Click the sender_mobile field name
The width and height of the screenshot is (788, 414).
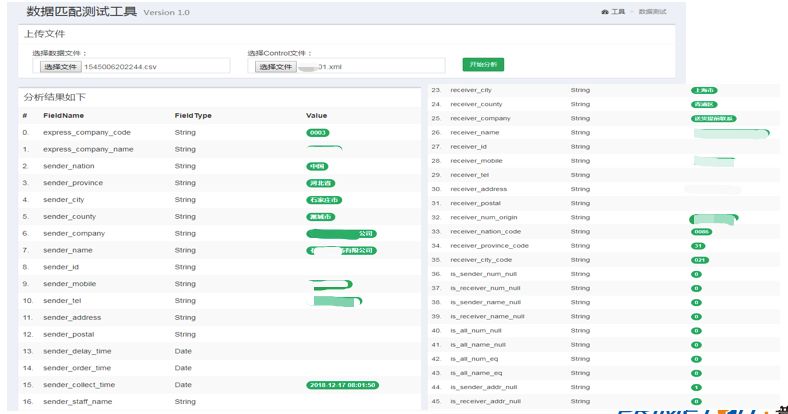pyautogui.click(x=69, y=284)
